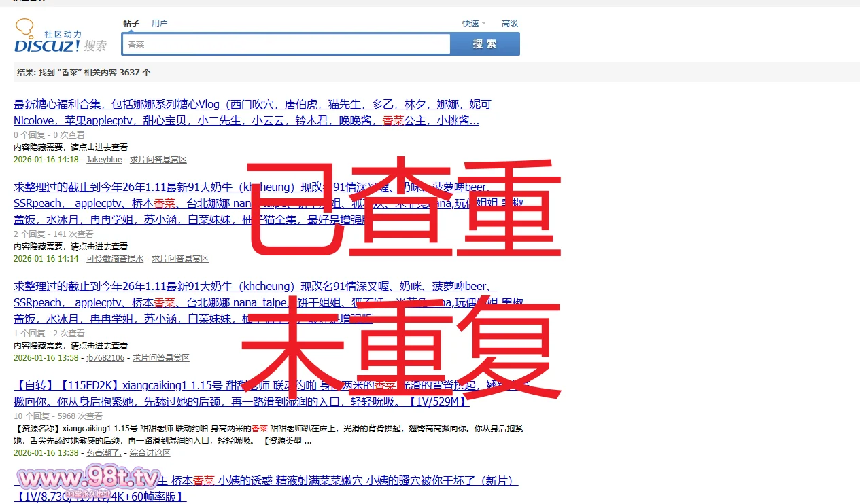Click the search text input box
Viewport: 860px width, 504px height.
point(286,44)
